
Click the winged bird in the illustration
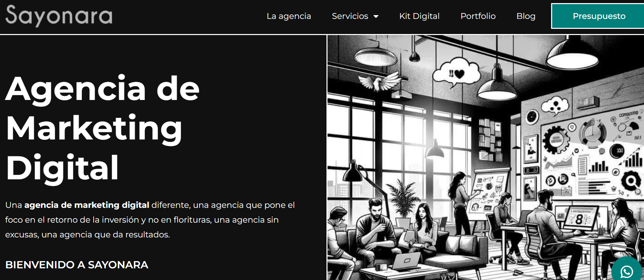pos(379,81)
